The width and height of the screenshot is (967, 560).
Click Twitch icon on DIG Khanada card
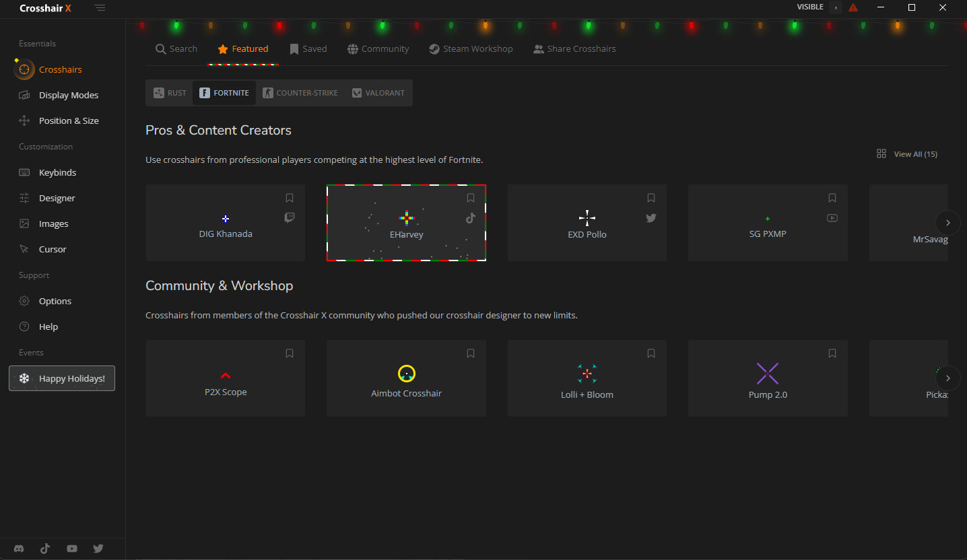pos(290,218)
